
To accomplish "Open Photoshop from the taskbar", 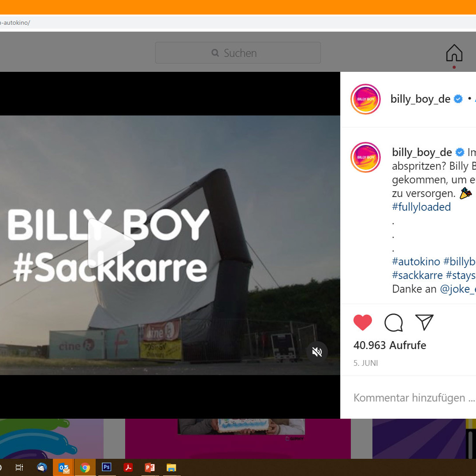I will 107,467.
